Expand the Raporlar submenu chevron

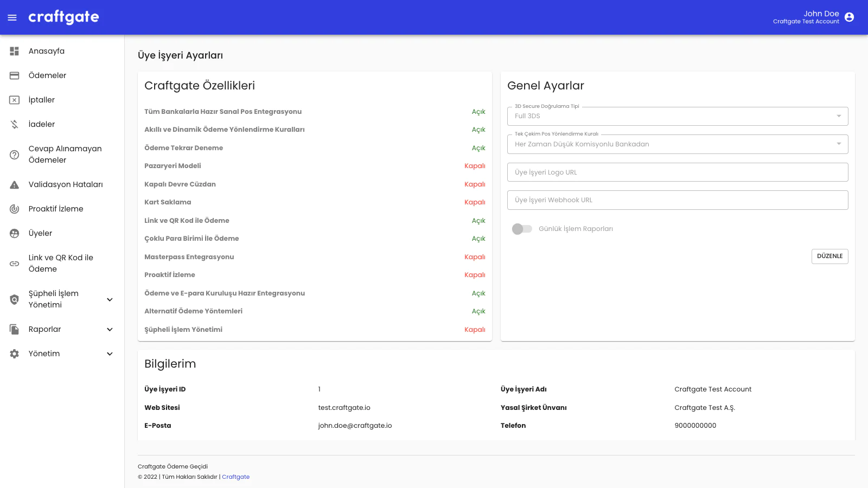click(x=110, y=329)
